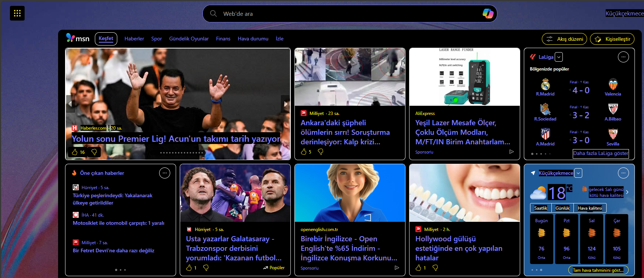Click the R.Sociedad team crest

[x=545, y=109]
